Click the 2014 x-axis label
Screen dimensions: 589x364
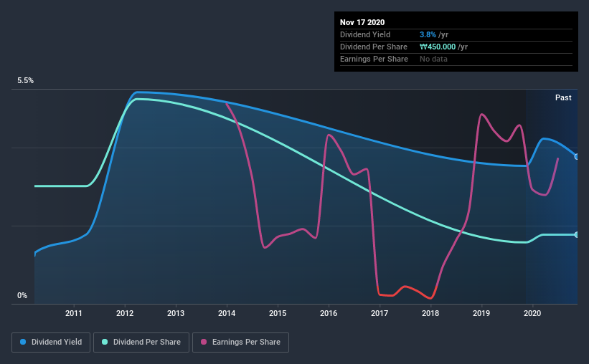click(227, 313)
